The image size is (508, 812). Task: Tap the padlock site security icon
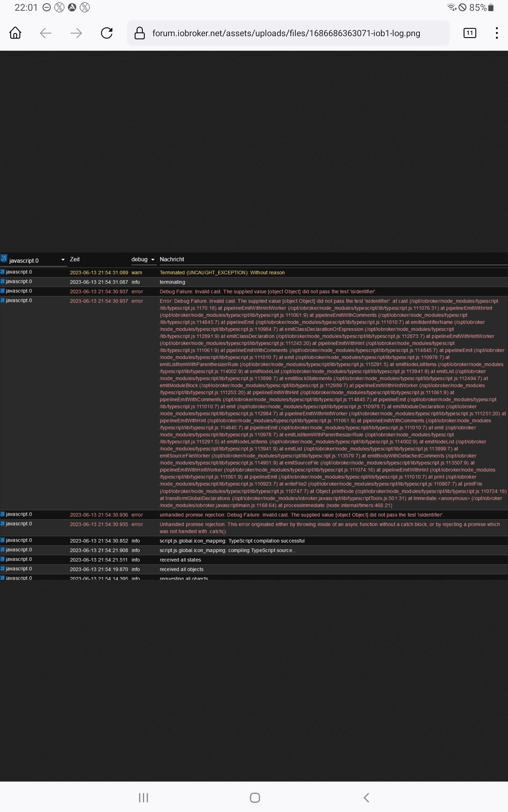tap(140, 33)
